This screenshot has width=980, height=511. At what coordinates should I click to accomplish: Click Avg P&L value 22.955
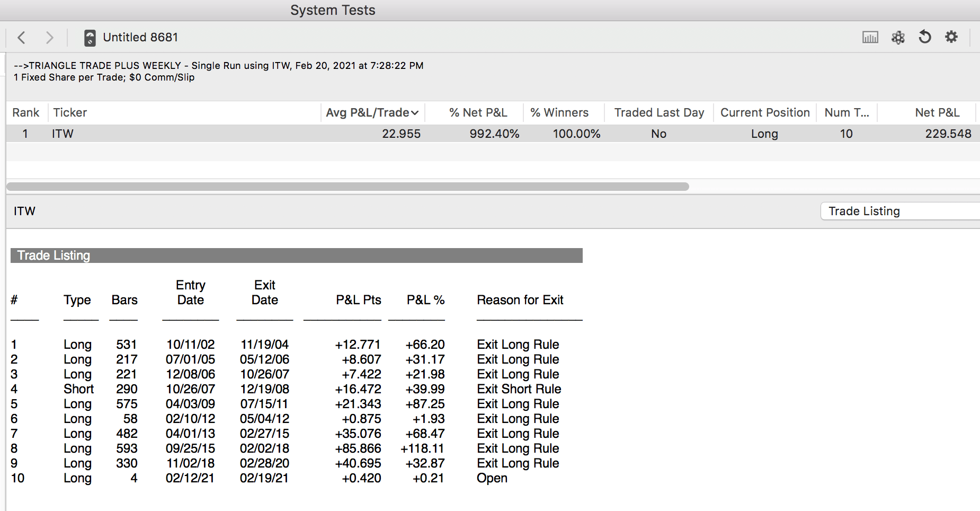[401, 134]
